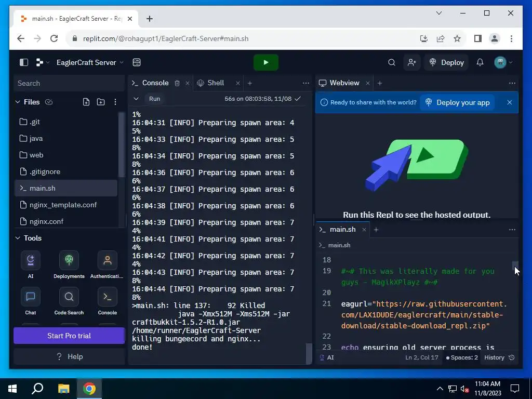Viewport: 532px width, 399px height.
Task: Switch to the Shell tab
Action: 216,83
